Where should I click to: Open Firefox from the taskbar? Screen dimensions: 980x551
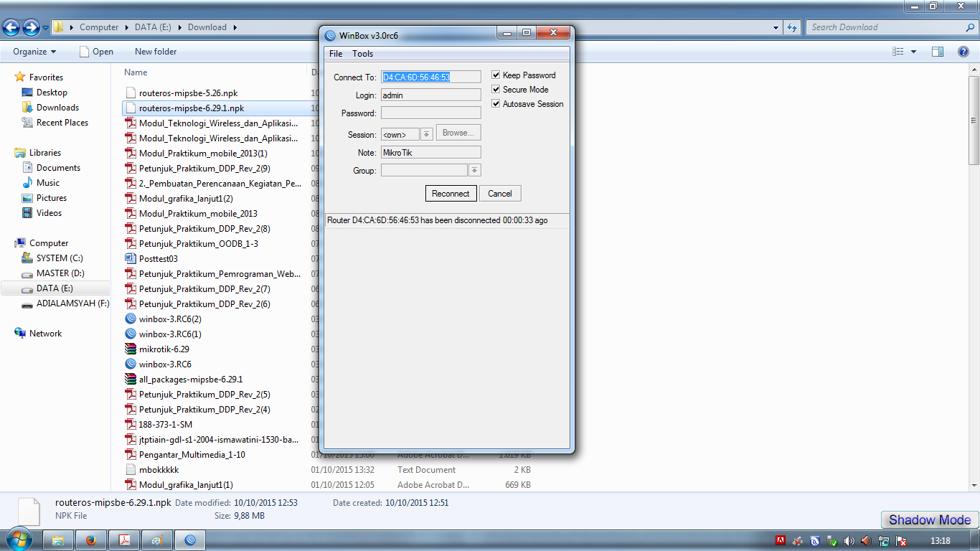(x=91, y=540)
